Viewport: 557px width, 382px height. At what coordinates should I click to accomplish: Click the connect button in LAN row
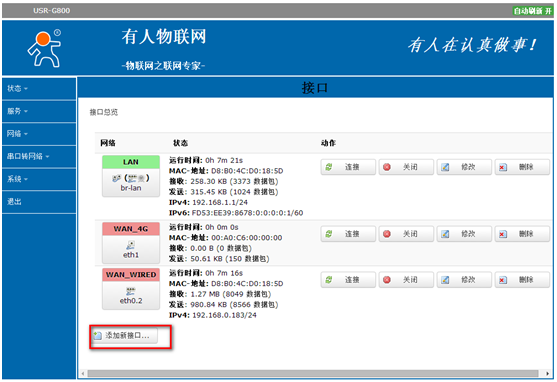[x=348, y=167]
